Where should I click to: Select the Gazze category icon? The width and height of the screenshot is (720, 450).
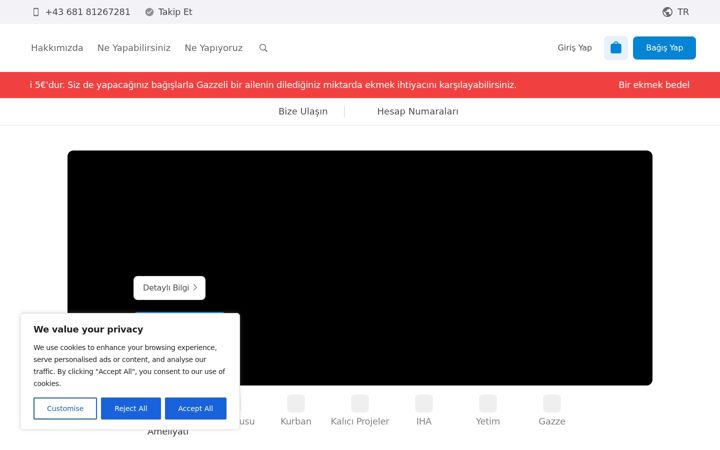552,403
